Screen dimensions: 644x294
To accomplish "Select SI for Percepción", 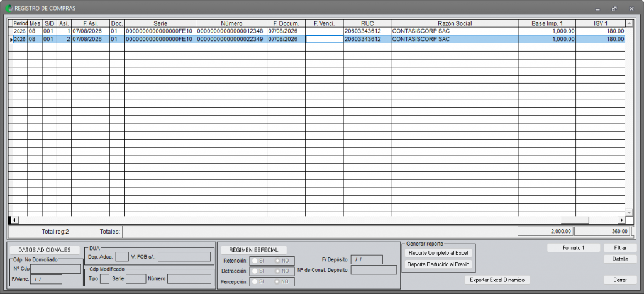I will [x=255, y=281].
